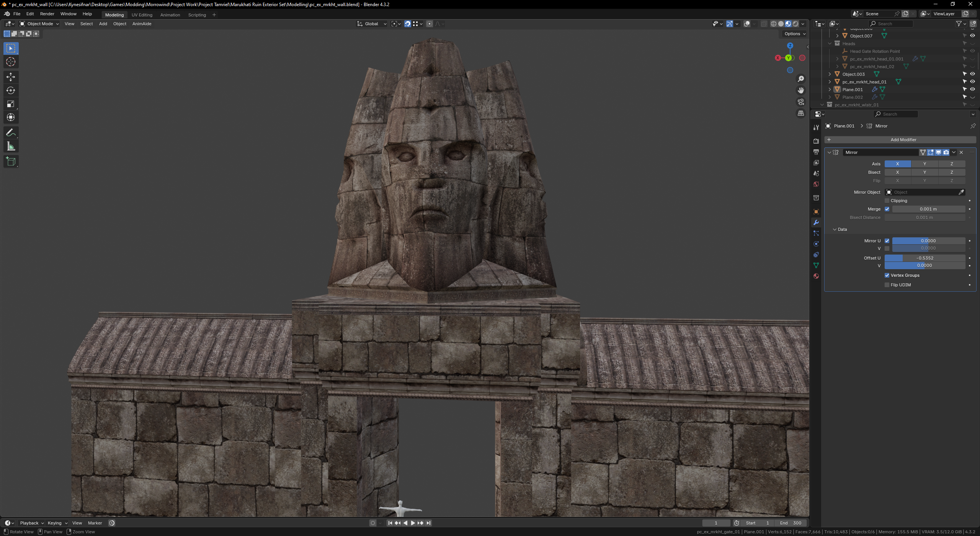Pick the Measure tool

[x=11, y=146]
